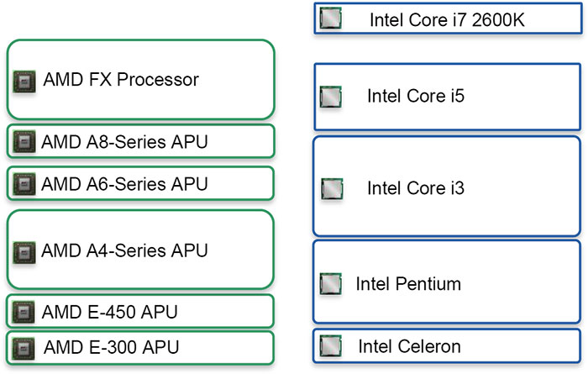Click the Intel Celeron chip icon

click(331, 346)
